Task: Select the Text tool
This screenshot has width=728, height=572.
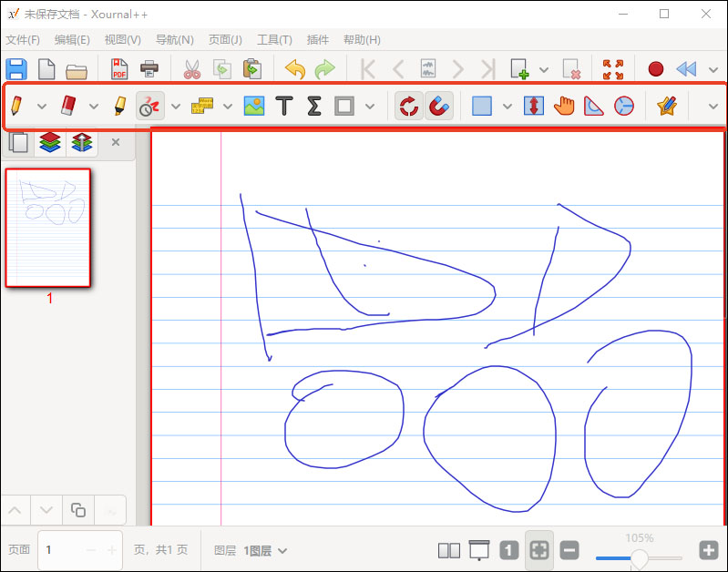Action: [284, 106]
